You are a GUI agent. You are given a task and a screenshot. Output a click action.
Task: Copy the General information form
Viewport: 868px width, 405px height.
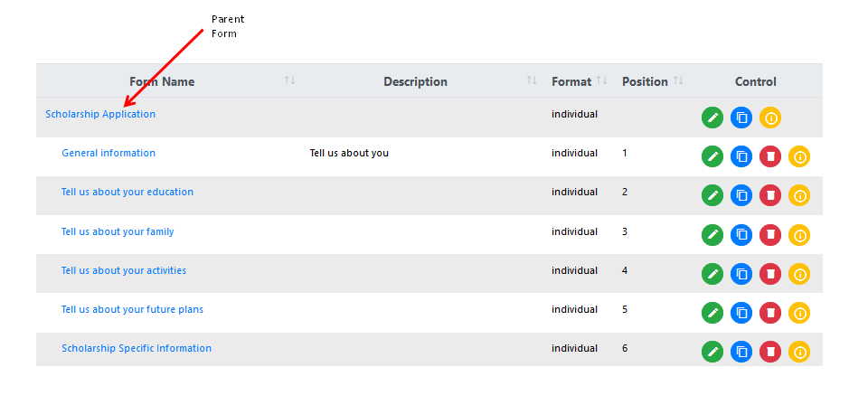pyautogui.click(x=741, y=156)
